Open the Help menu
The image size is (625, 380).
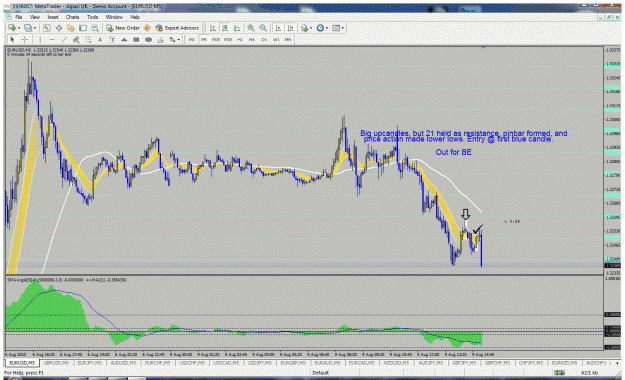pos(135,17)
